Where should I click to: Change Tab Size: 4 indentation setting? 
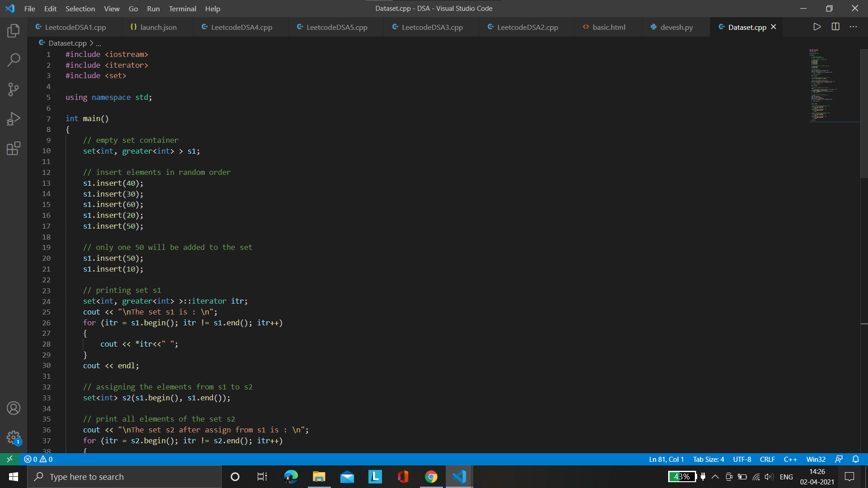708,459
